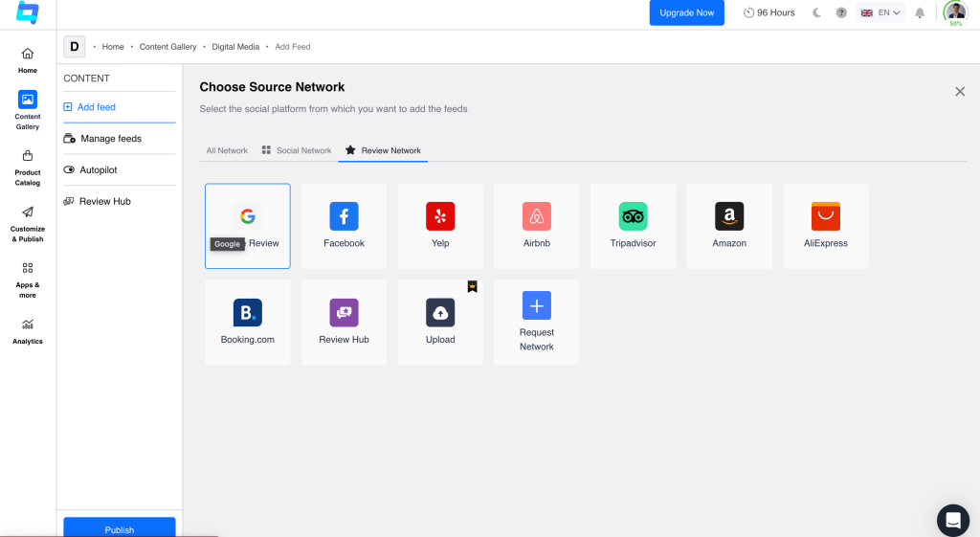The width and height of the screenshot is (980, 537).
Task: Select the Airbnb review network
Action: point(536,226)
